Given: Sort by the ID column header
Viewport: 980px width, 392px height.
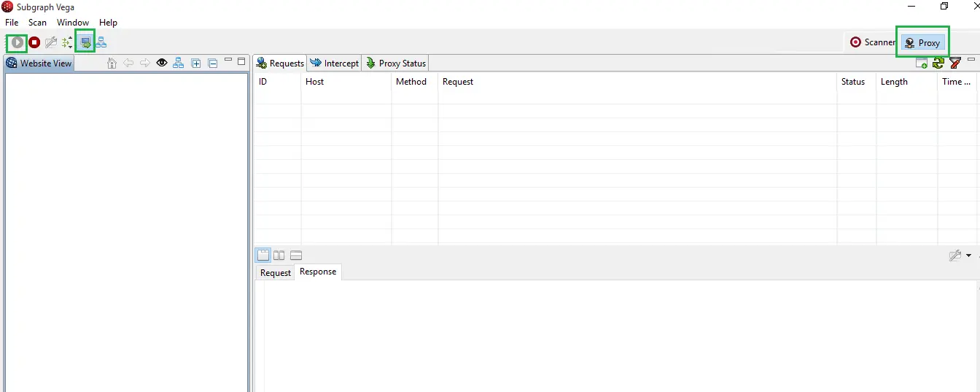Looking at the screenshot, I should (x=277, y=82).
